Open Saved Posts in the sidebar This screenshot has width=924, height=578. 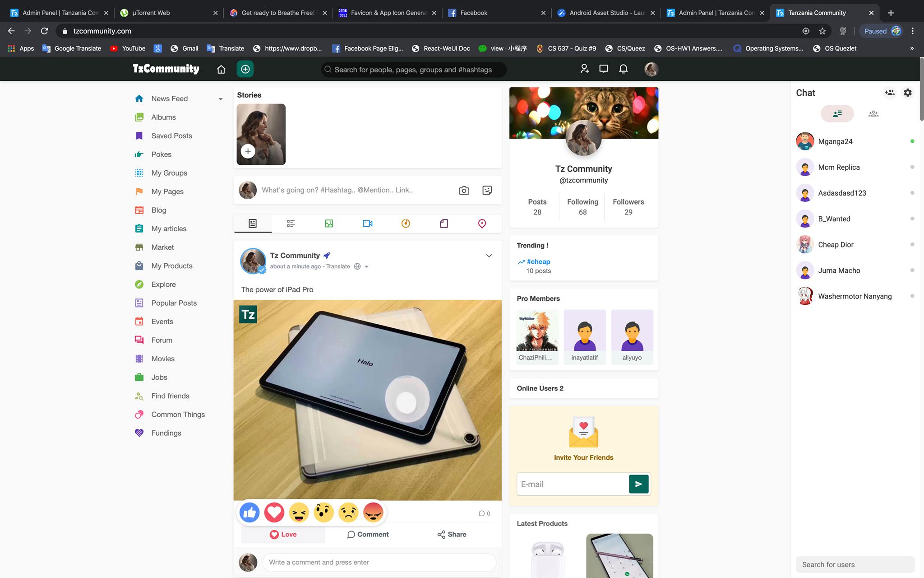171,136
